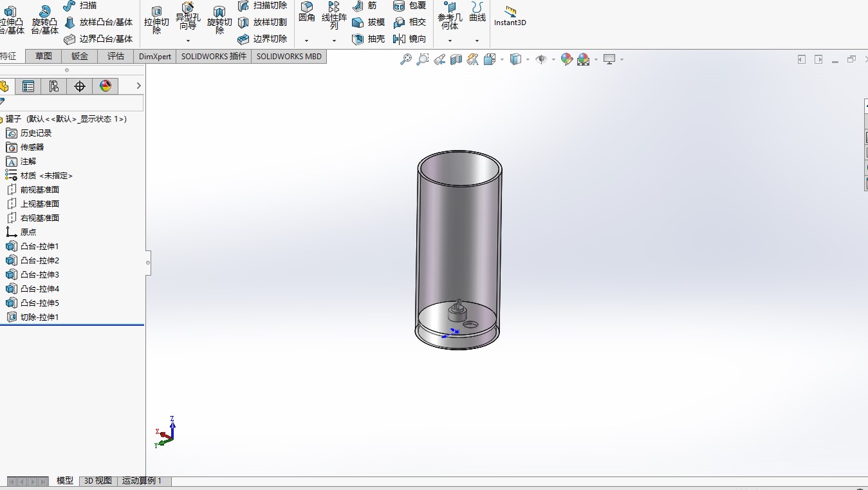
Task: Select 放样凸台/基体 loft boss tool
Action: [98, 22]
